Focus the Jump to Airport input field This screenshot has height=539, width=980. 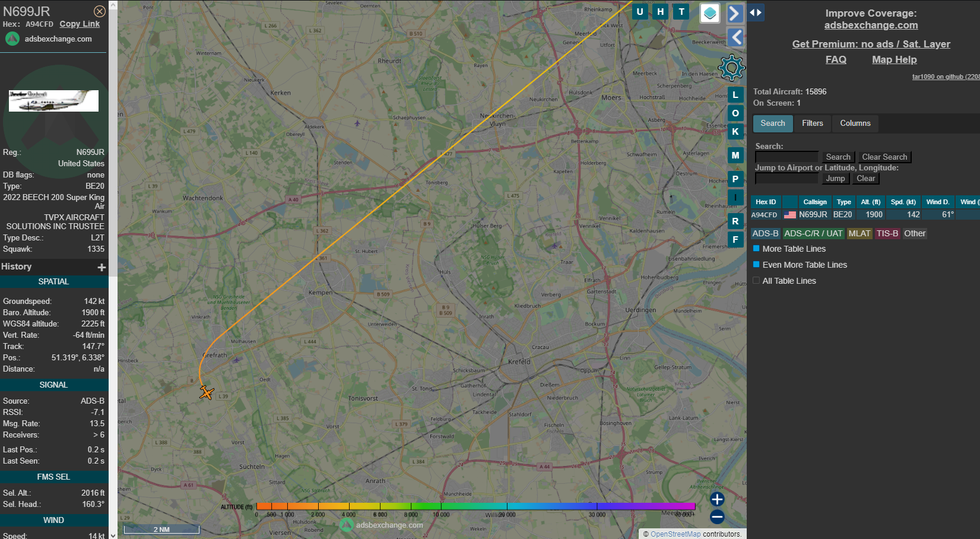click(x=786, y=179)
